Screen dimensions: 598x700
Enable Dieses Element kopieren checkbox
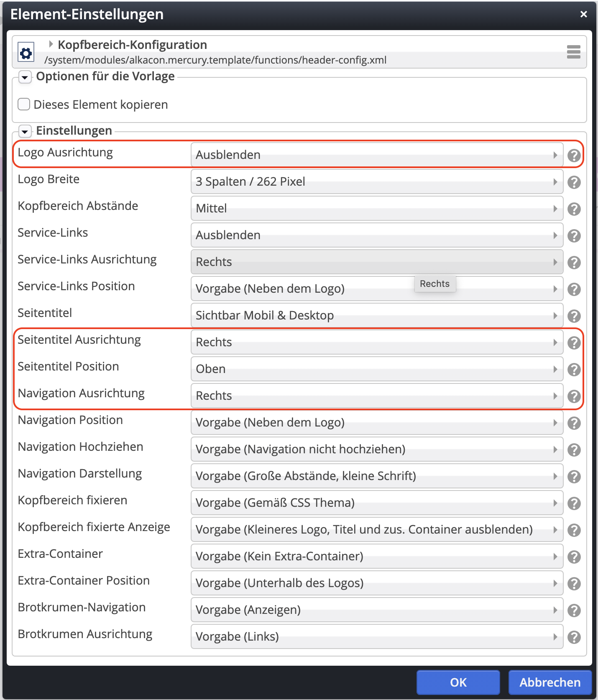pos(24,104)
